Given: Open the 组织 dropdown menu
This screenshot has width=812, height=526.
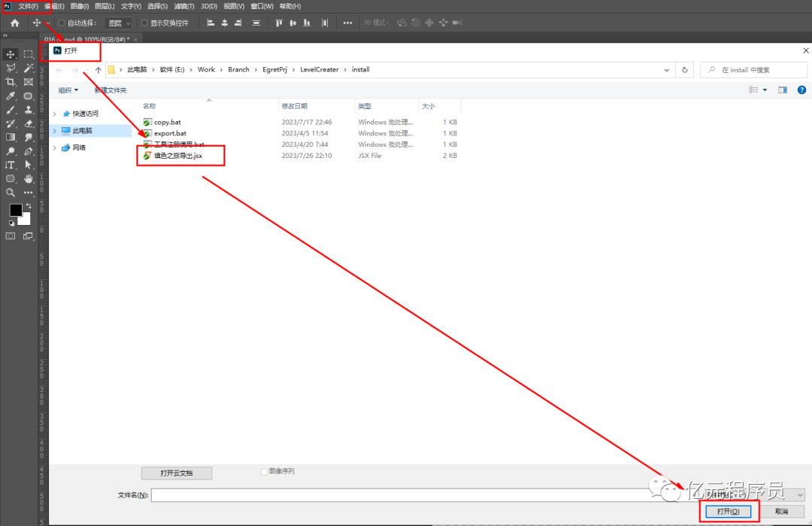Looking at the screenshot, I should click(68, 90).
